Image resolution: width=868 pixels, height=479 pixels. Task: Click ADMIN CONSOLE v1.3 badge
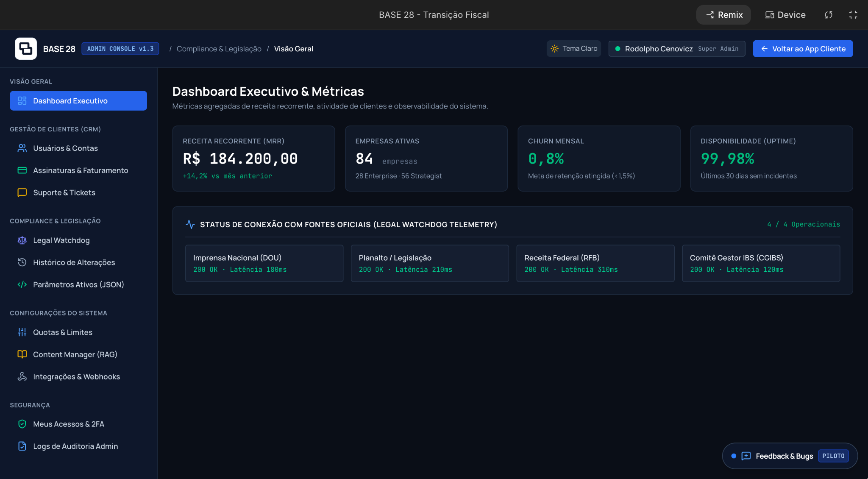[120, 49]
